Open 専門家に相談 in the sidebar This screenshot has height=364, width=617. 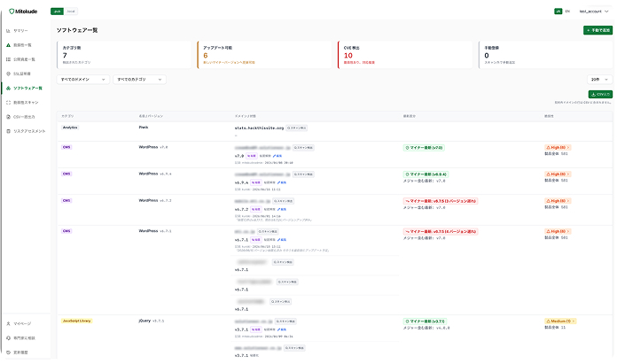point(25,338)
